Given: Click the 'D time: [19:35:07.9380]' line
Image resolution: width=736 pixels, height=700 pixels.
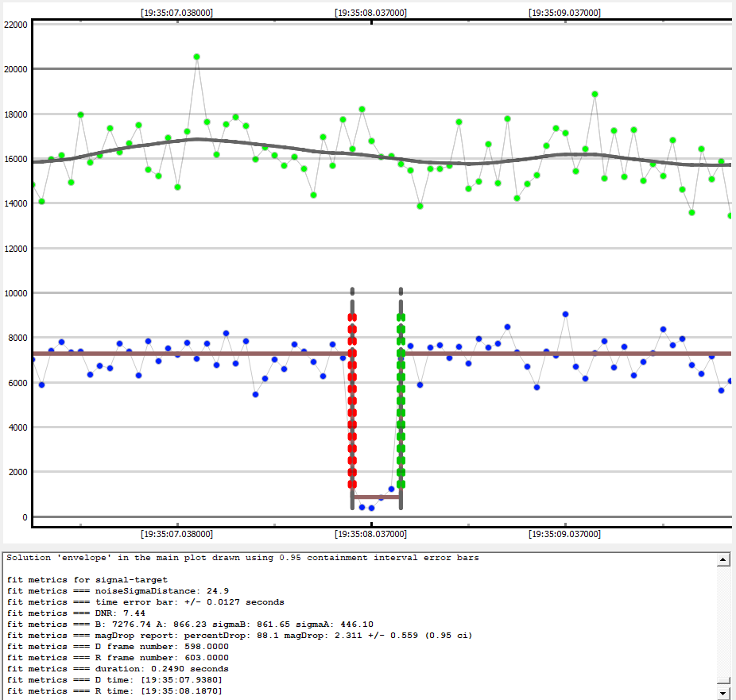Looking at the screenshot, I should pos(115,680).
